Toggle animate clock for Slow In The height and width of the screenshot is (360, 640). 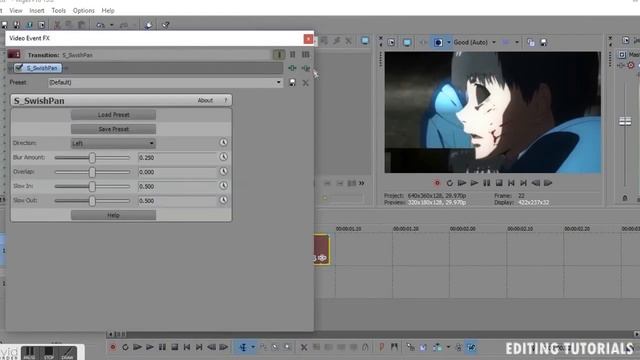click(x=223, y=185)
